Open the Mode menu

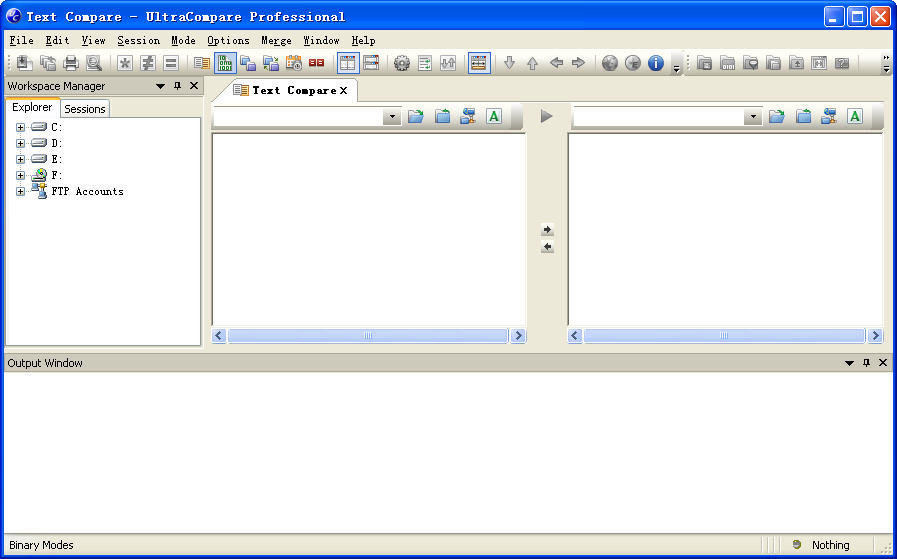[x=183, y=41]
